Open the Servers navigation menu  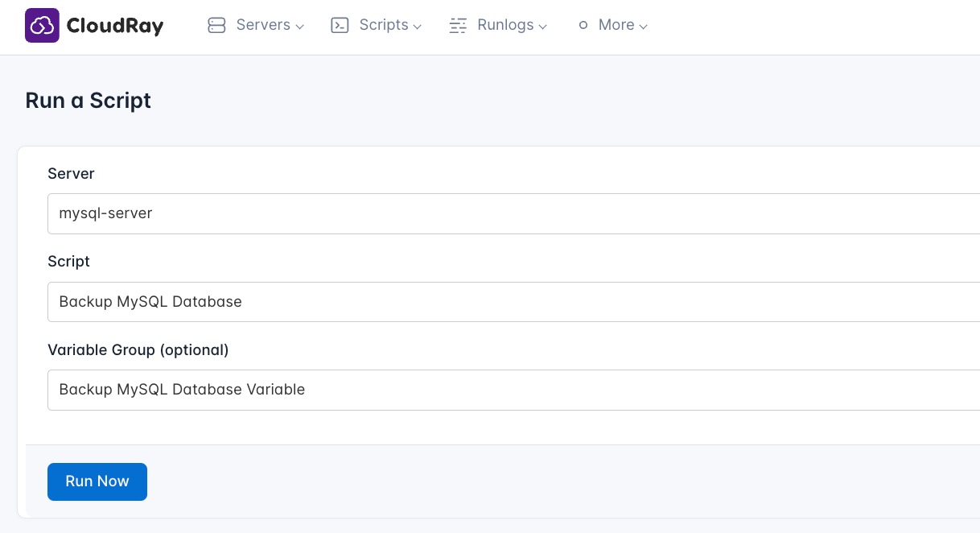pyautogui.click(x=263, y=25)
